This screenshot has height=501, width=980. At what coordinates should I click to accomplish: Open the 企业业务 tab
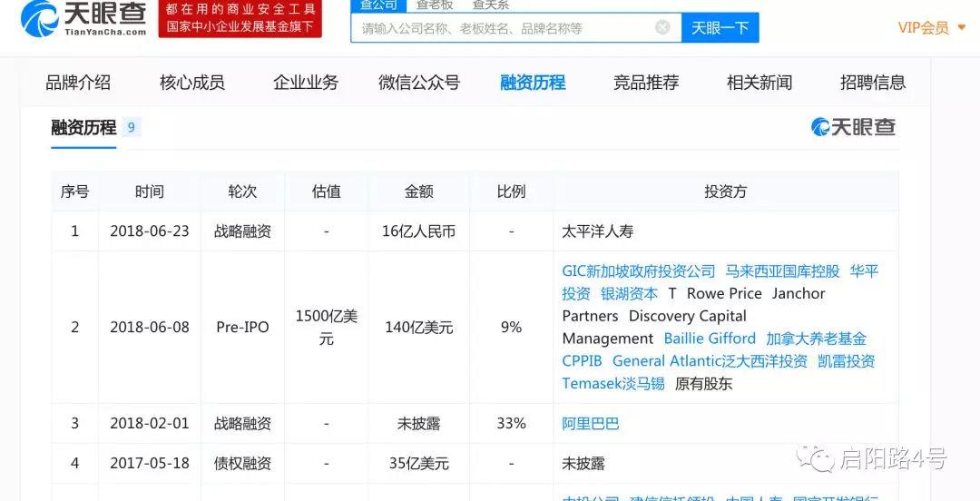pyautogui.click(x=306, y=82)
